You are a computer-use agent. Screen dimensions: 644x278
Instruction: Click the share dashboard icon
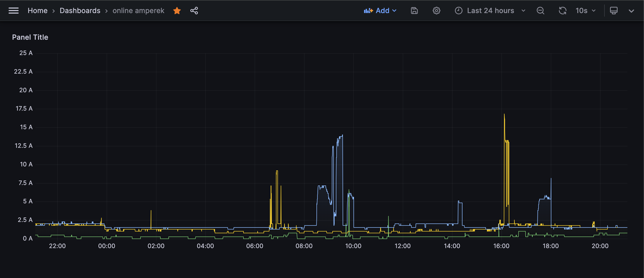(x=194, y=11)
